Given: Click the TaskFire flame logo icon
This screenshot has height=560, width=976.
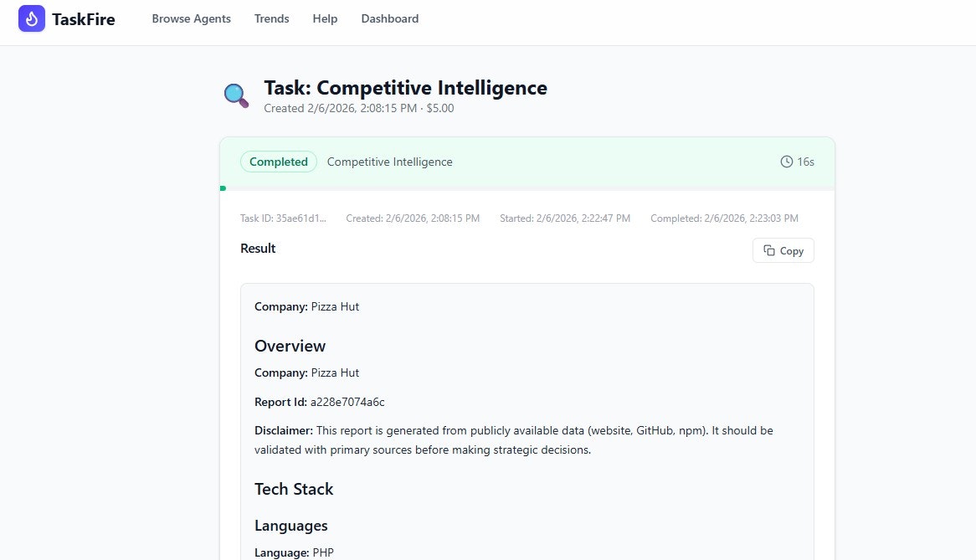Looking at the screenshot, I should click(x=30, y=18).
